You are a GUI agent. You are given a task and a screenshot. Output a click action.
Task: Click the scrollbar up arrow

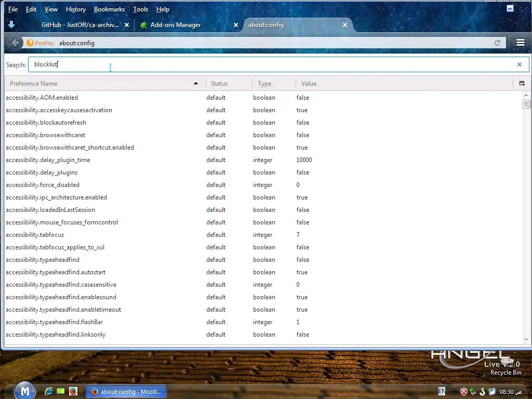[526, 96]
